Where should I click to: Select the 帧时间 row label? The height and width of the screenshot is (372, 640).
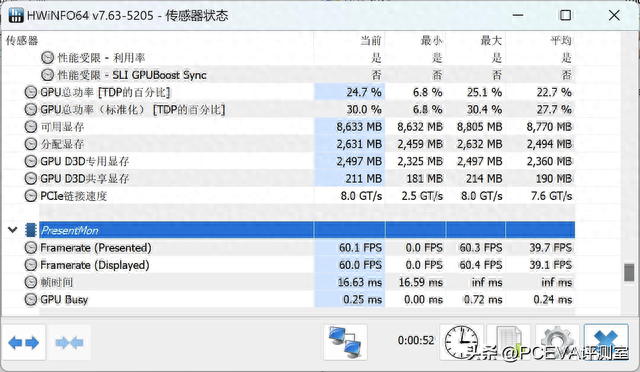point(56,282)
